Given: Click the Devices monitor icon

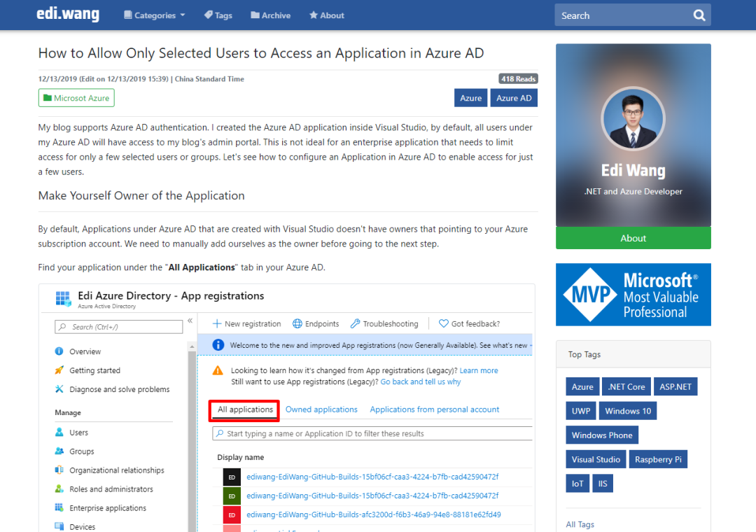Looking at the screenshot, I should [x=59, y=526].
